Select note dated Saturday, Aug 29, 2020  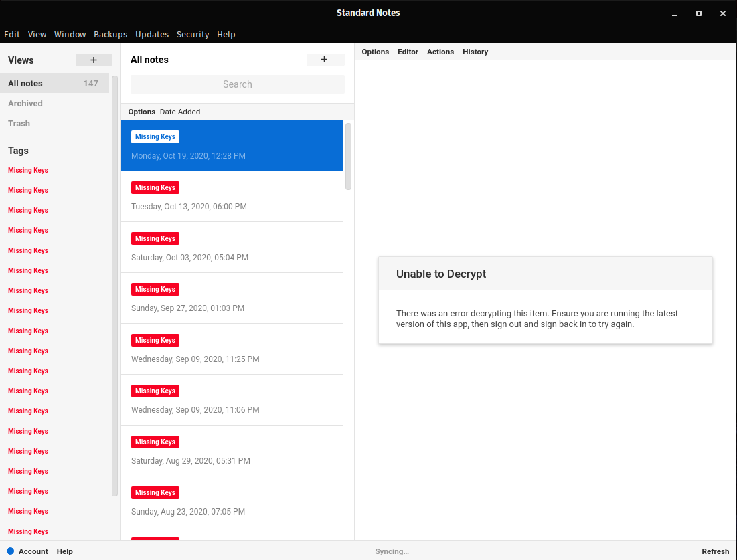pos(232,450)
